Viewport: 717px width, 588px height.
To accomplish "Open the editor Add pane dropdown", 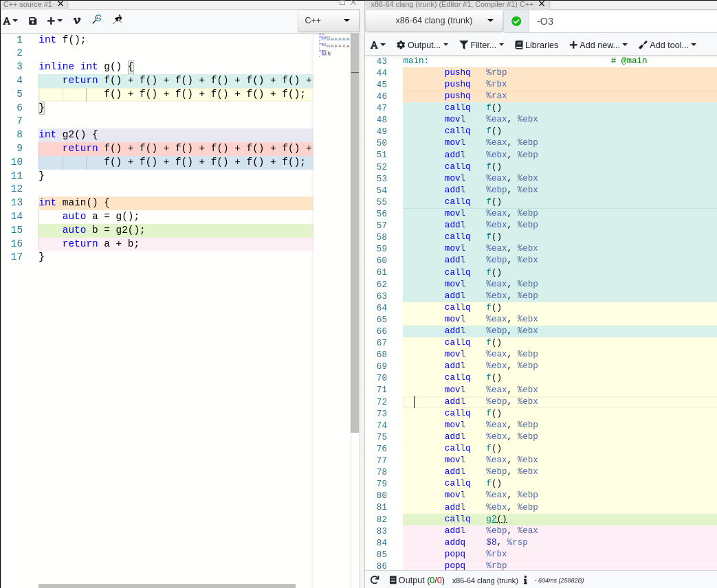I will coord(54,21).
